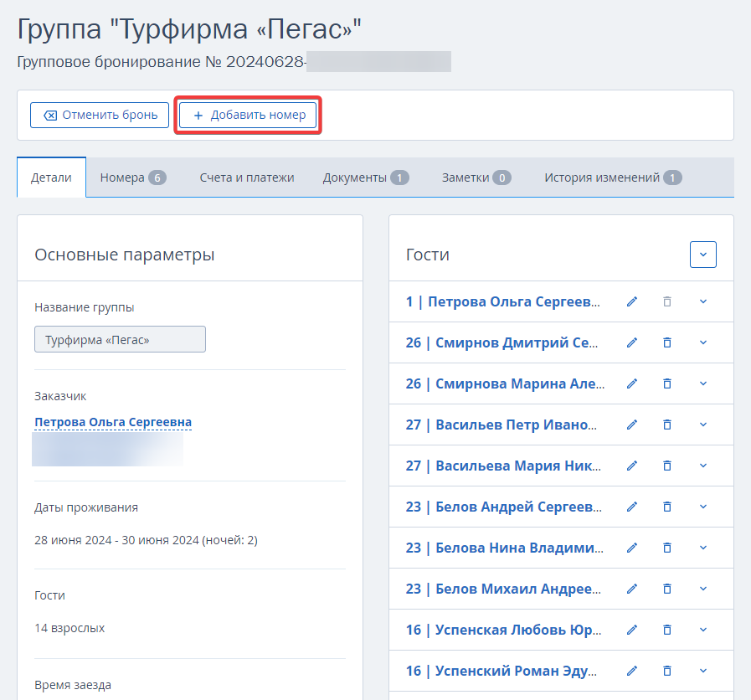Open guest link 26 | Смирнова Марина
751x700 pixels.
(x=506, y=383)
